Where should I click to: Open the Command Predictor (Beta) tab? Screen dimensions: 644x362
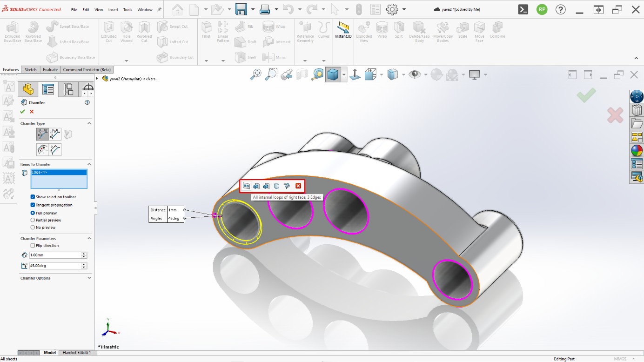click(x=87, y=70)
